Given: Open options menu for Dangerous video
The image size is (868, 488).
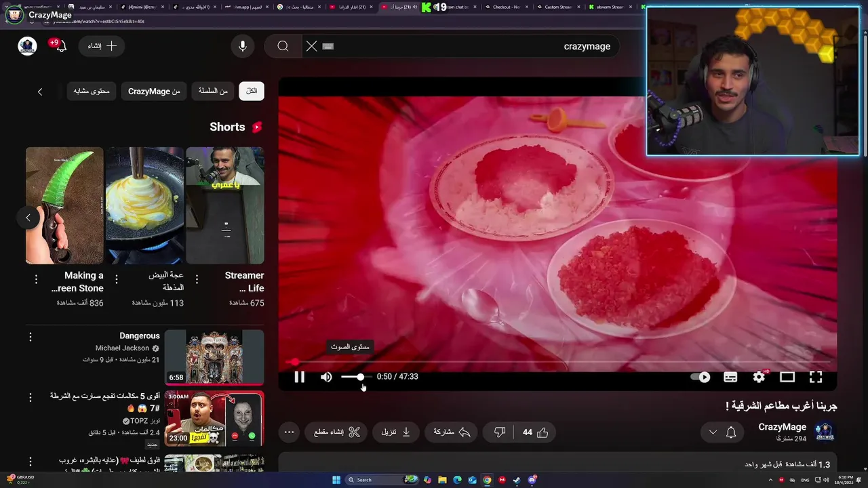Looking at the screenshot, I should [x=30, y=337].
